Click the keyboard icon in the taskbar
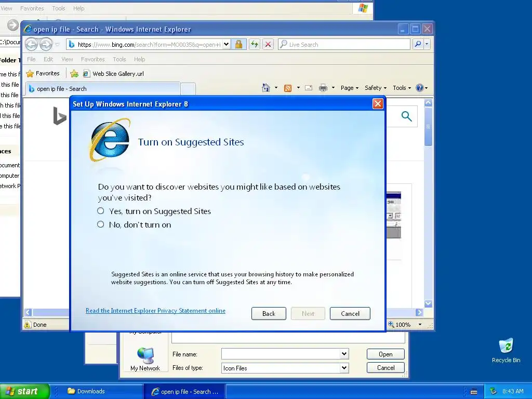The height and width of the screenshot is (399, 532). pos(474,392)
